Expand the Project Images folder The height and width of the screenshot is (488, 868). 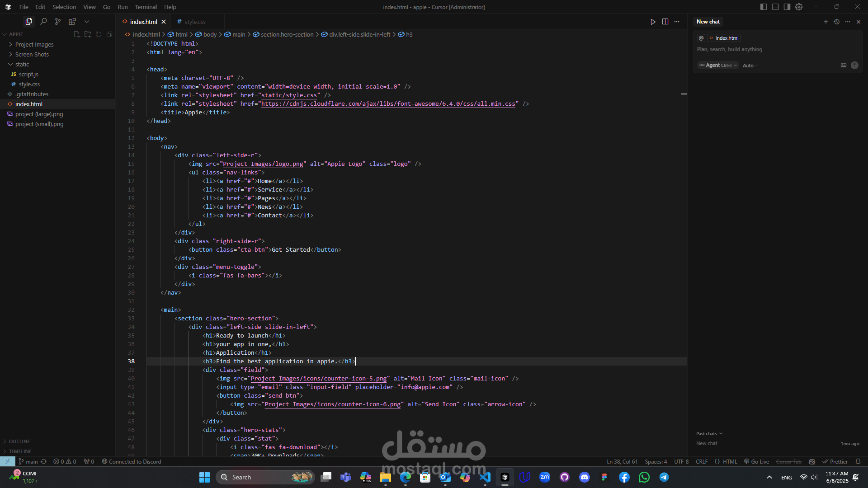tap(34, 44)
